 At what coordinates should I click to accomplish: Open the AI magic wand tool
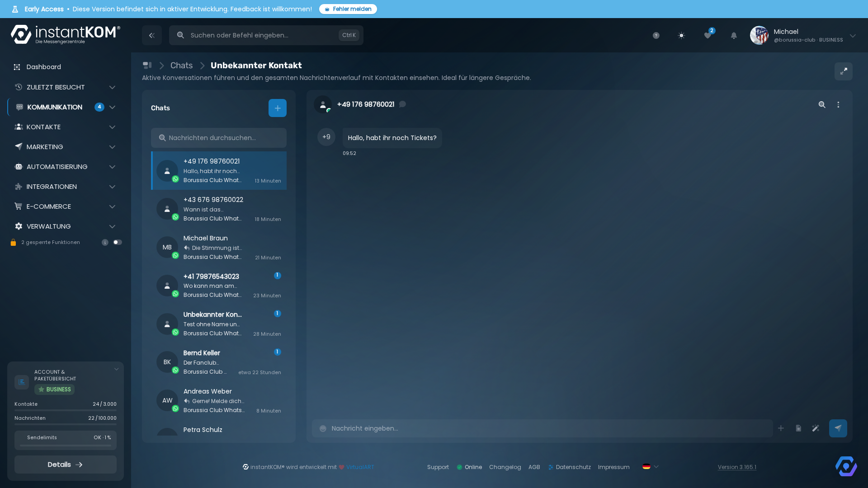[816, 428]
